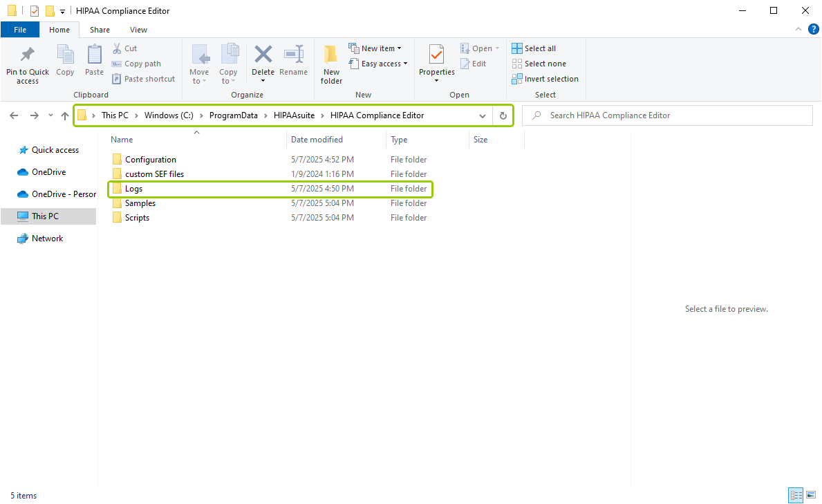Open Help via question mark icon

tap(814, 29)
